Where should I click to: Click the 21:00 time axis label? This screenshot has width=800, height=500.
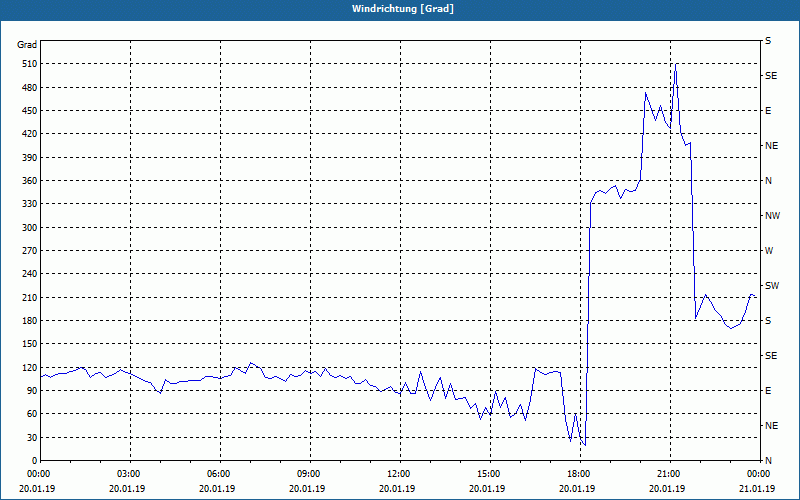click(670, 474)
